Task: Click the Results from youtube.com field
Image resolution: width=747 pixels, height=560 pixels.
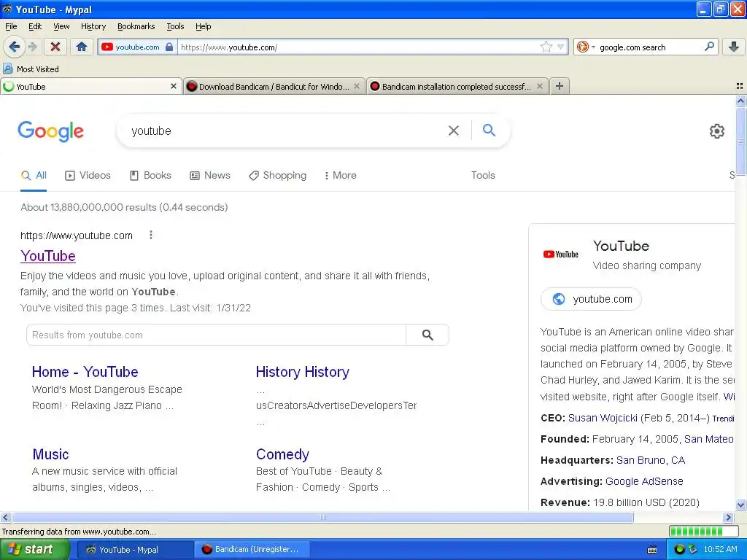Action: (x=216, y=335)
